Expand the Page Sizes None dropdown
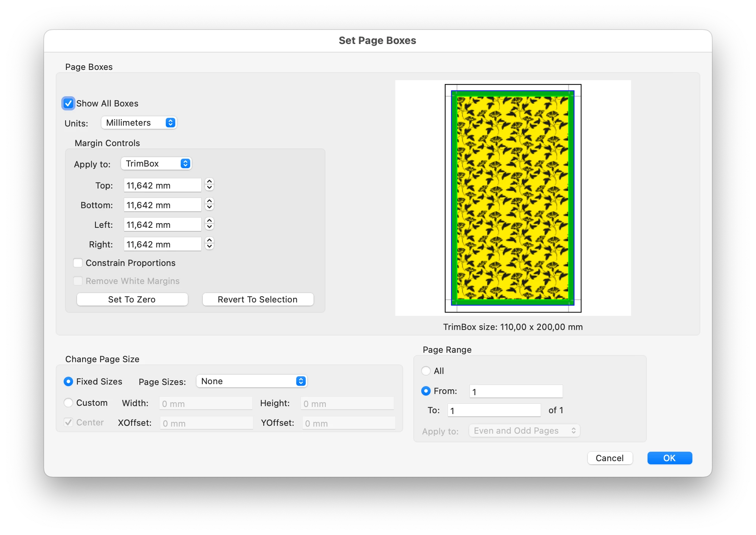The height and width of the screenshot is (535, 756). (x=251, y=381)
